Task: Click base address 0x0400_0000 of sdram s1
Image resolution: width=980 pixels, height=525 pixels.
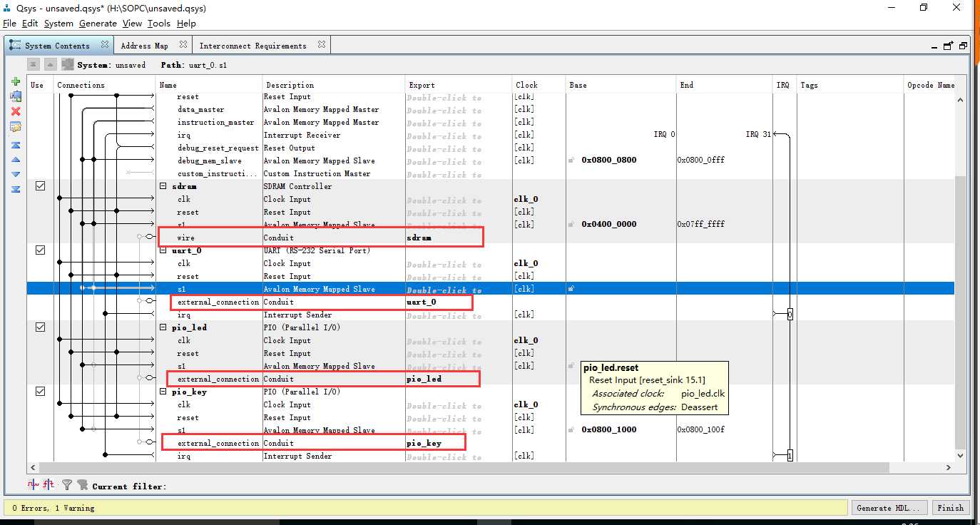Action: (x=609, y=224)
